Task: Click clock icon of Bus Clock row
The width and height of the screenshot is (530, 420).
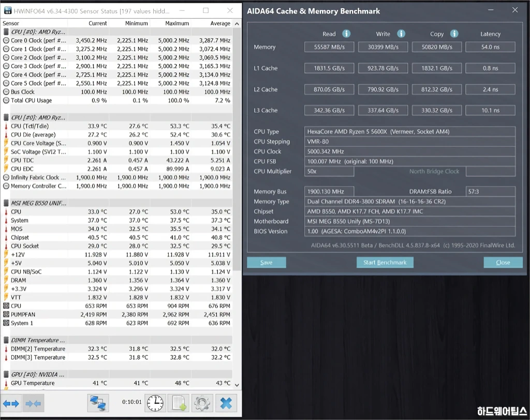Action: coord(6,92)
